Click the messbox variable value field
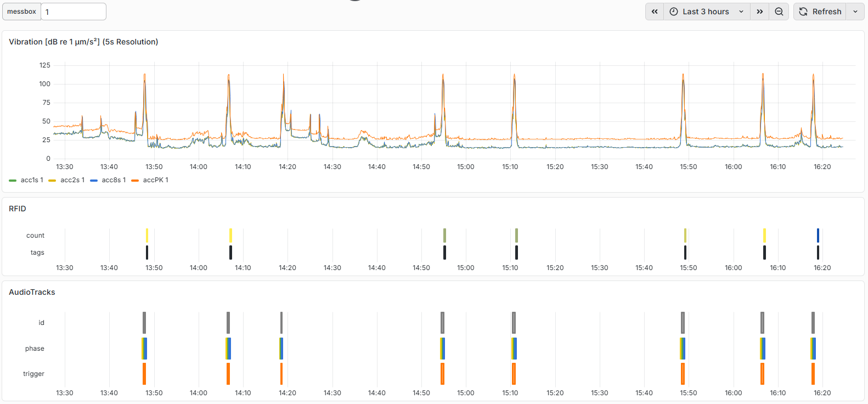Viewport: 868px width, 404px height. tap(74, 12)
